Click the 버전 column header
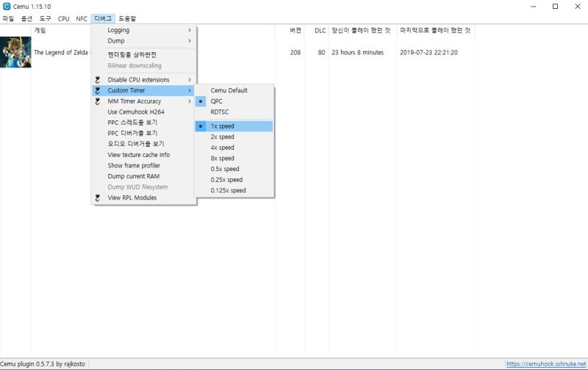This screenshot has height=370, width=588. 295,30
